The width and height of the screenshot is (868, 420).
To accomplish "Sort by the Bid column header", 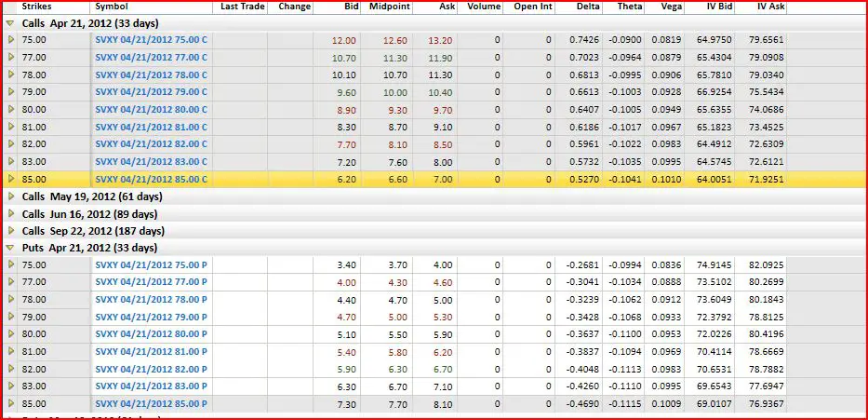I will coord(350,7).
